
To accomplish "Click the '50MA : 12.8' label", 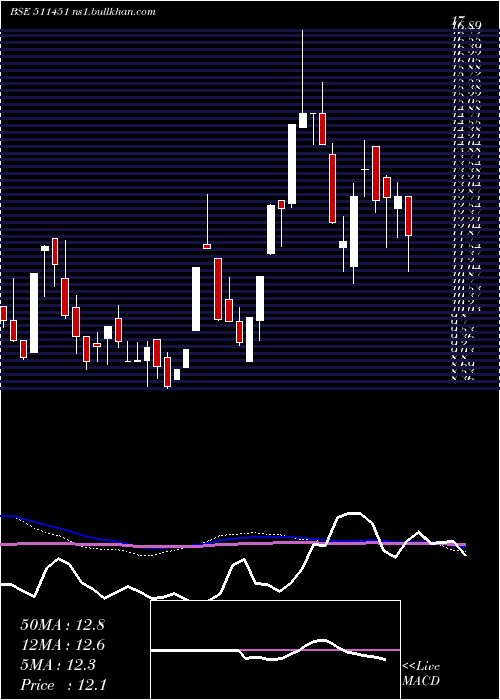I will click(62, 625).
